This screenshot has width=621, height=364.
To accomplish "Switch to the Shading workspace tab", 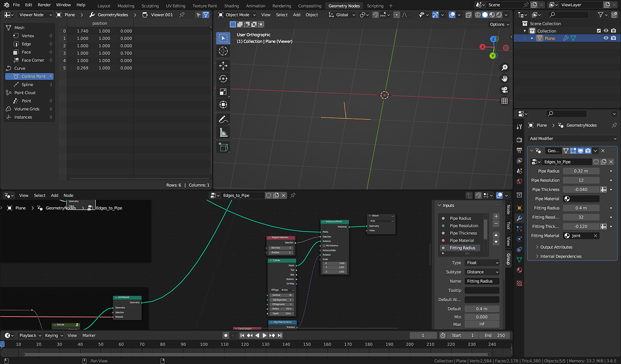I will click(x=231, y=5).
